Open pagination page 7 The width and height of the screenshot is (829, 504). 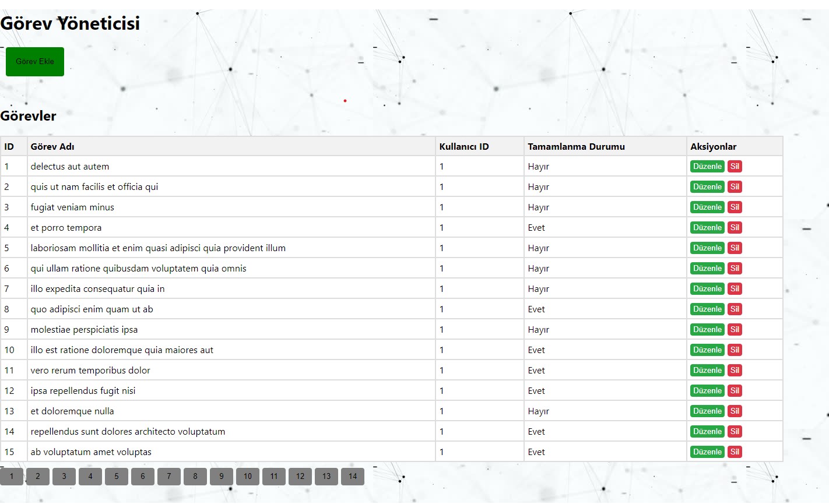pos(169,477)
